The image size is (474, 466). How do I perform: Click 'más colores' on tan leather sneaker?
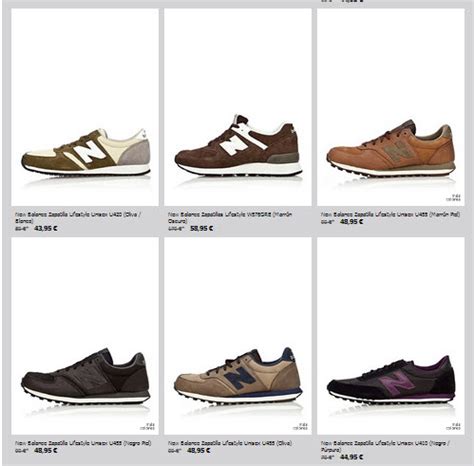point(454,198)
